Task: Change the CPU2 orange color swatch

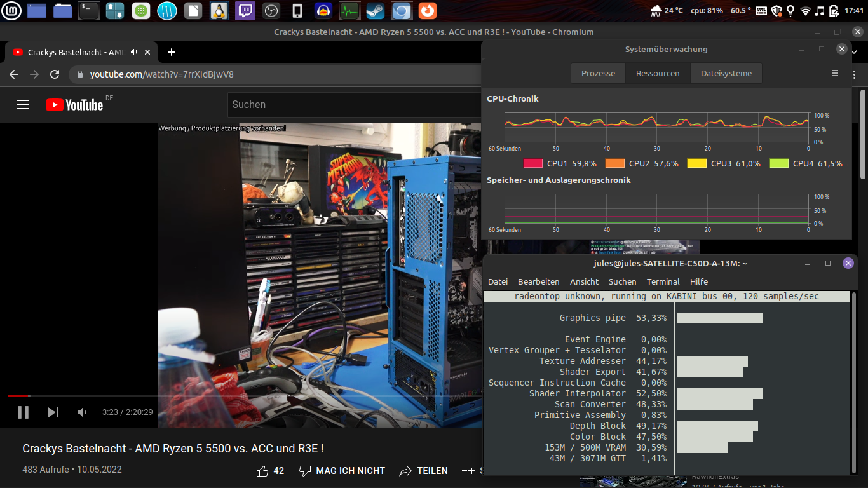Action: point(615,163)
